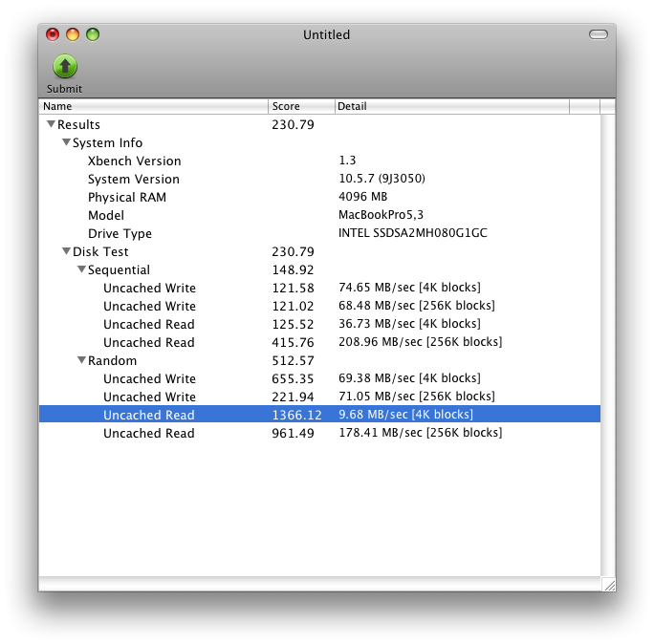The height and width of the screenshot is (644, 654).
Task: Zoom window with the green button
Action: tap(93, 34)
